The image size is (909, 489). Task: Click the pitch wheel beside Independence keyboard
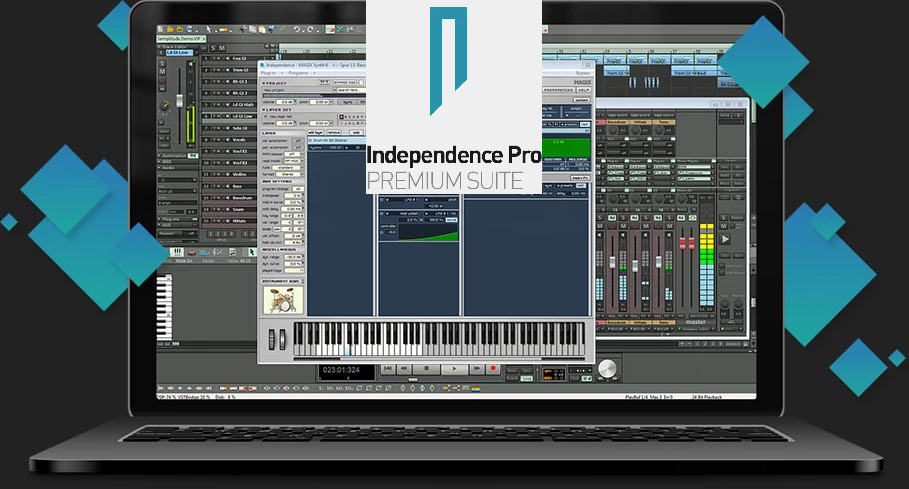[x=272, y=340]
